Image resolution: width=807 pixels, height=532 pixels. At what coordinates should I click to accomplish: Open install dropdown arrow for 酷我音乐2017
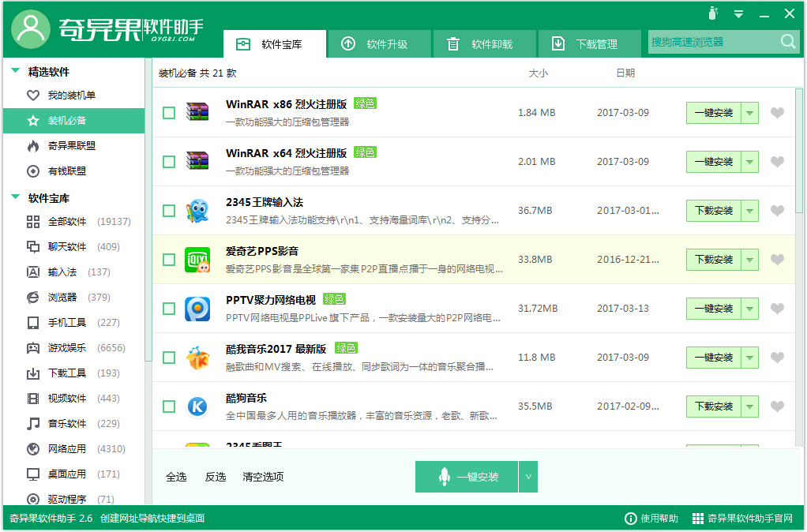click(x=750, y=357)
